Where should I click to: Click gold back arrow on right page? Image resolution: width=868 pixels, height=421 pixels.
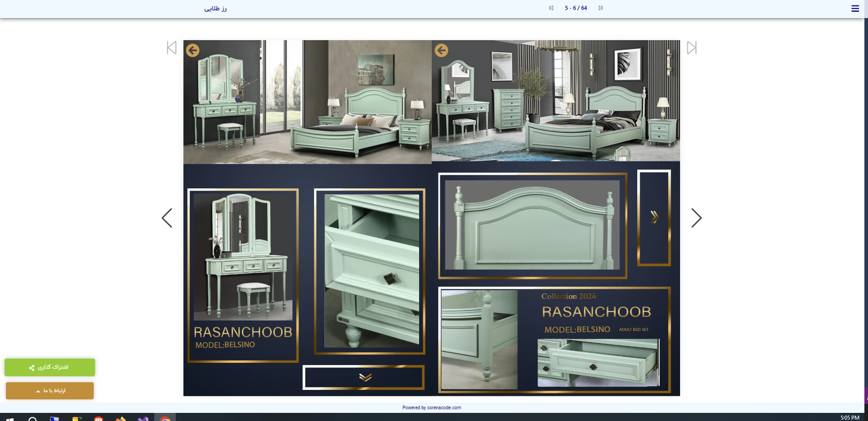click(x=442, y=50)
